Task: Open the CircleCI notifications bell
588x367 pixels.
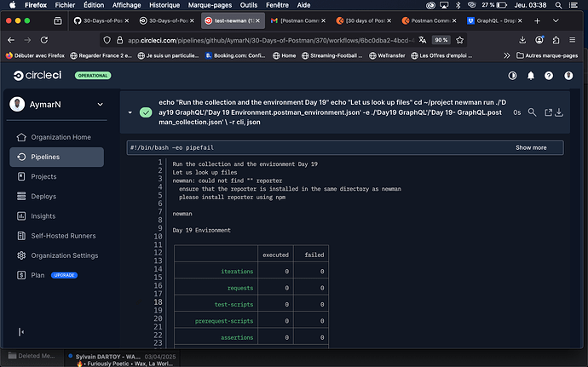Action: pyautogui.click(x=531, y=76)
